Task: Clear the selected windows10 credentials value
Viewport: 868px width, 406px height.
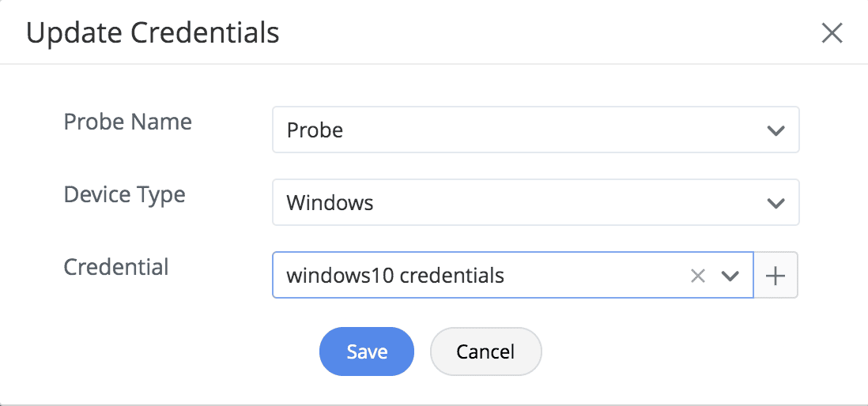Action: click(697, 276)
